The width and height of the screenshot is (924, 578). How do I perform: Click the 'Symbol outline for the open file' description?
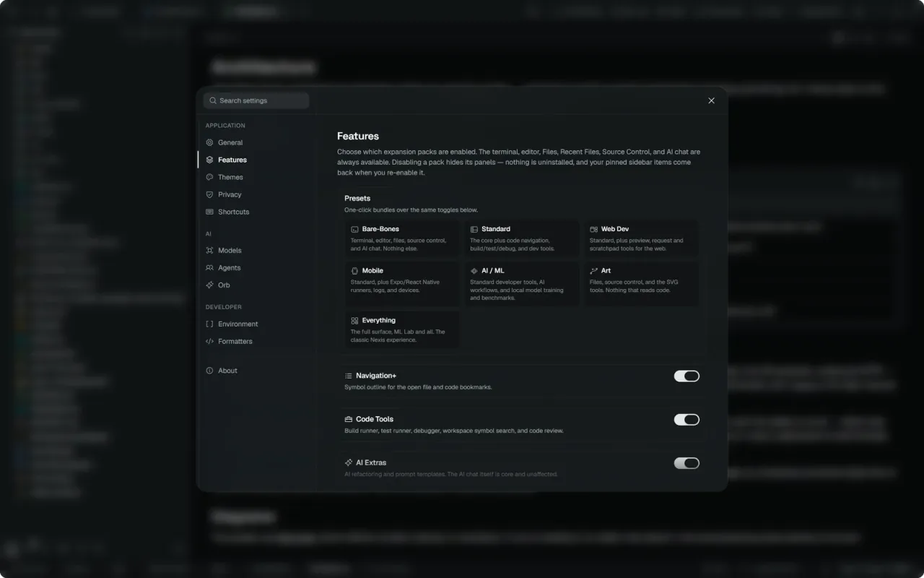418,387
